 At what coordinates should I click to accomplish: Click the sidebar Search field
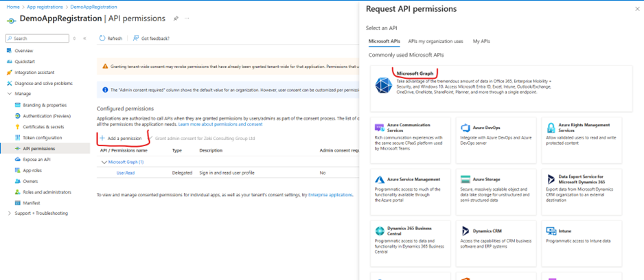[x=38, y=38]
